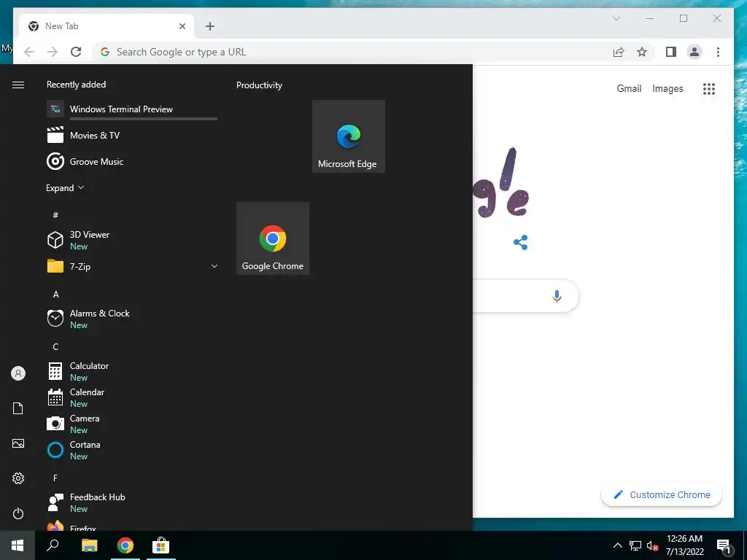Open File Explorer from the taskbar
747x560 pixels.
click(x=89, y=545)
